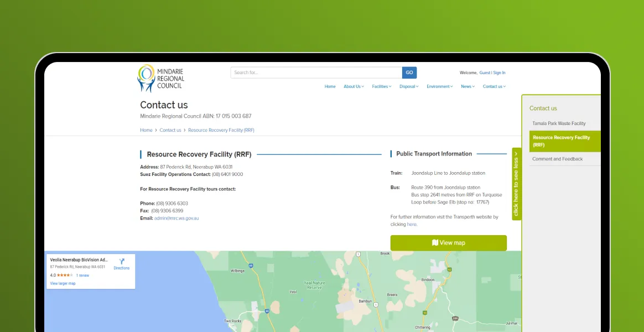Click the Suez contact number (08) 6401 9000
644x332 pixels.
tap(227, 174)
